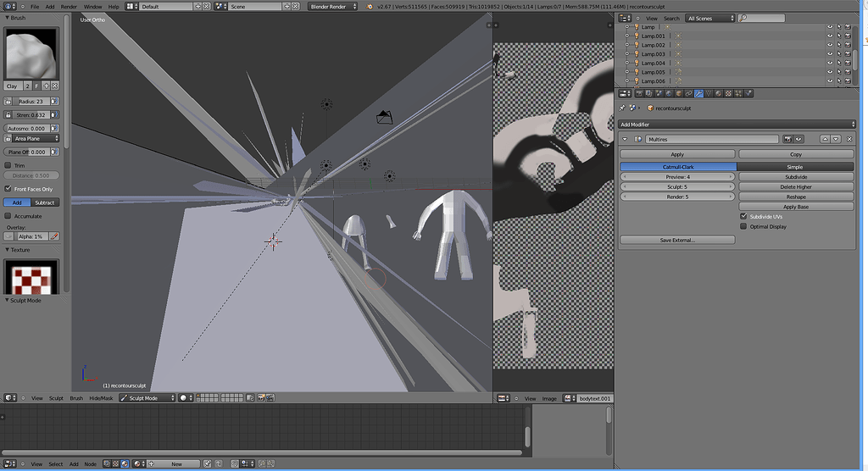Open the File menu
868x471 pixels.
point(35,7)
